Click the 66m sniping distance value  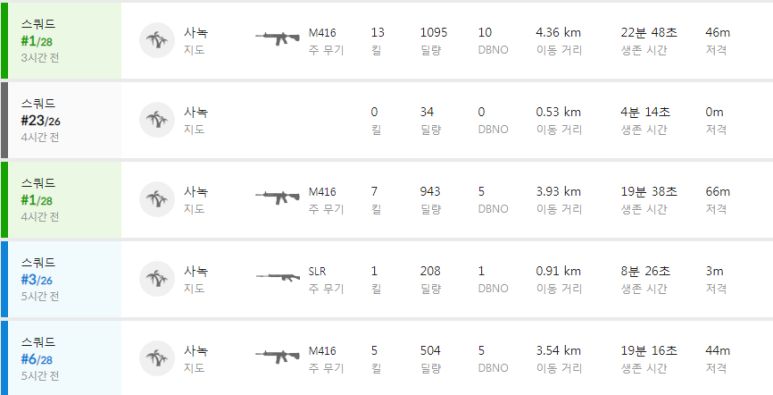pyautogui.click(x=718, y=192)
